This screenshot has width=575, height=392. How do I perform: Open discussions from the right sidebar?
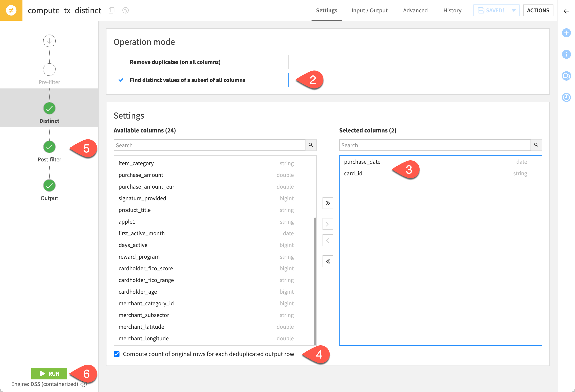566,76
